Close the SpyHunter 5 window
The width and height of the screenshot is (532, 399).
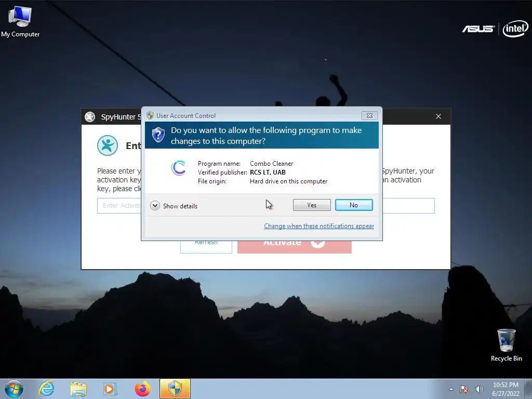click(x=438, y=116)
